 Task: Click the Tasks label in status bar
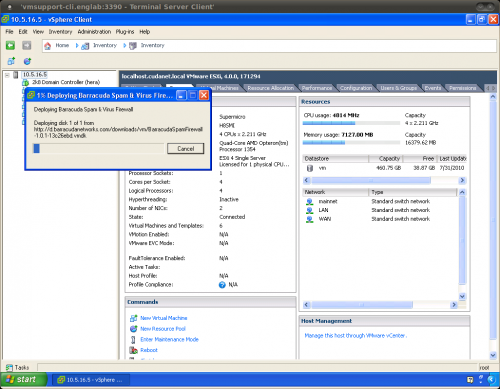[x=22, y=368]
